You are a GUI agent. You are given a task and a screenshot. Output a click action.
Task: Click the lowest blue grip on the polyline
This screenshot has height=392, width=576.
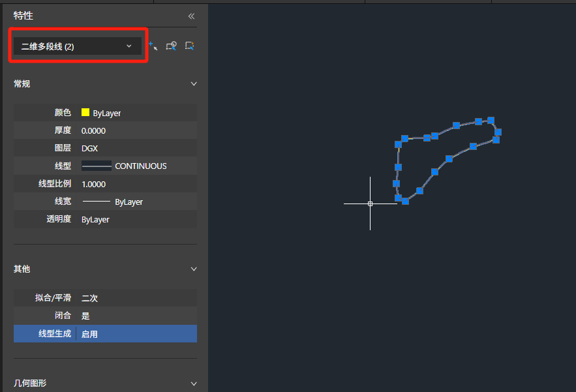pos(405,202)
